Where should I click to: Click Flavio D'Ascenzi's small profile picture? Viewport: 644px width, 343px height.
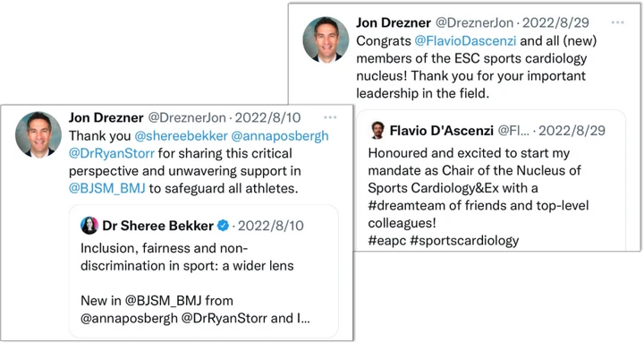coord(377,131)
